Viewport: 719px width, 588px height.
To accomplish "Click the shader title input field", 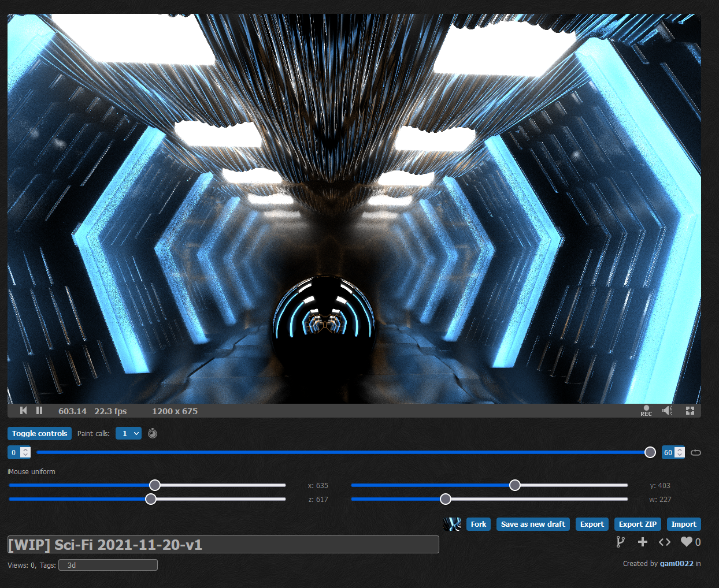I will [x=223, y=545].
